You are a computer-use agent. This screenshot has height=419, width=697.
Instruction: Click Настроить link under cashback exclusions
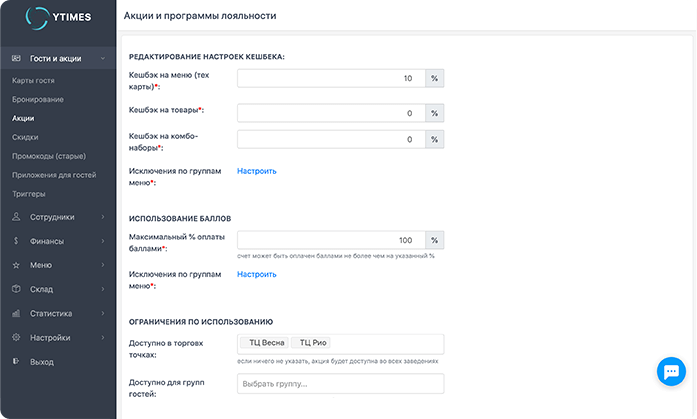click(x=256, y=171)
